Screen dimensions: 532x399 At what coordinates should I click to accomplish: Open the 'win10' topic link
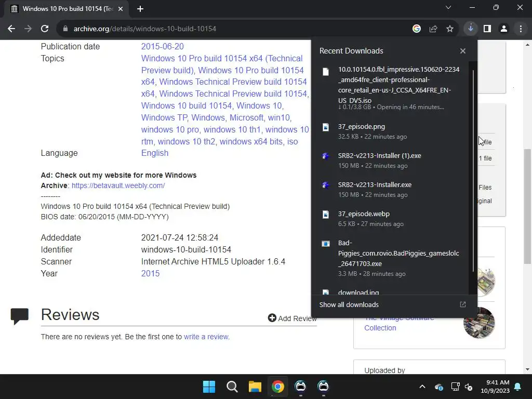tap(279, 118)
